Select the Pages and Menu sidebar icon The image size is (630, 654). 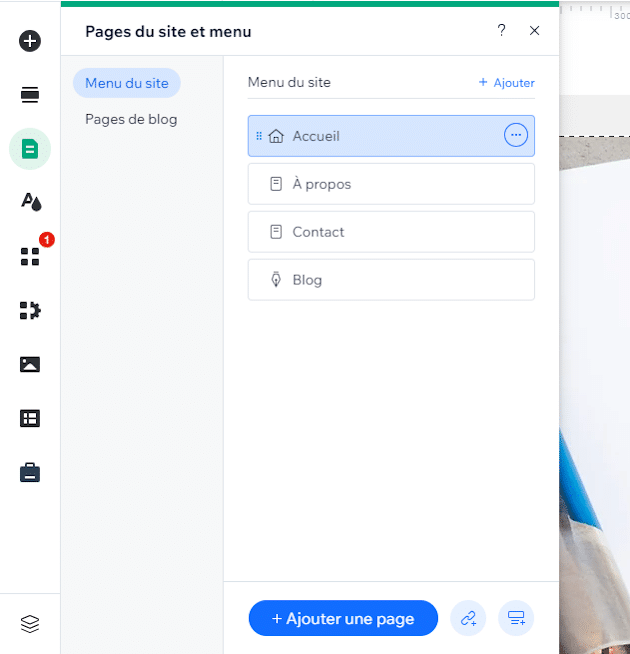coord(30,149)
